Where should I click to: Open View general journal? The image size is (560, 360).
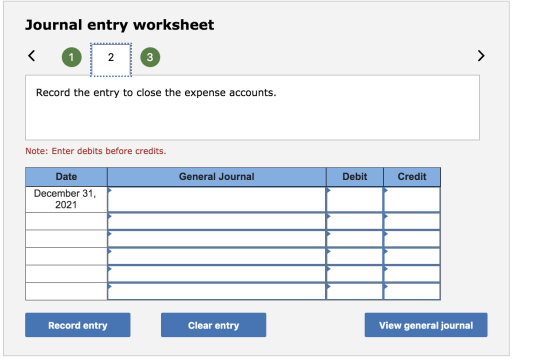pos(426,325)
